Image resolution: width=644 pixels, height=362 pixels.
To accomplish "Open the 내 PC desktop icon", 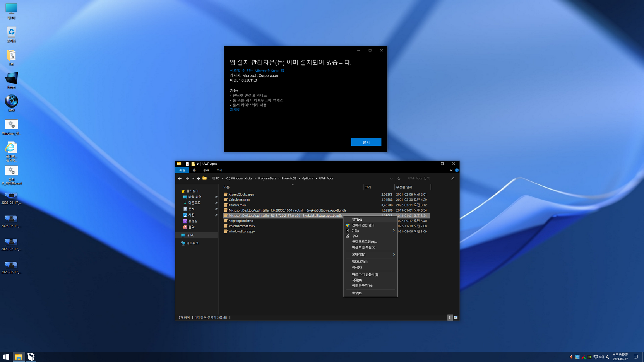I will pyautogui.click(x=11, y=11).
